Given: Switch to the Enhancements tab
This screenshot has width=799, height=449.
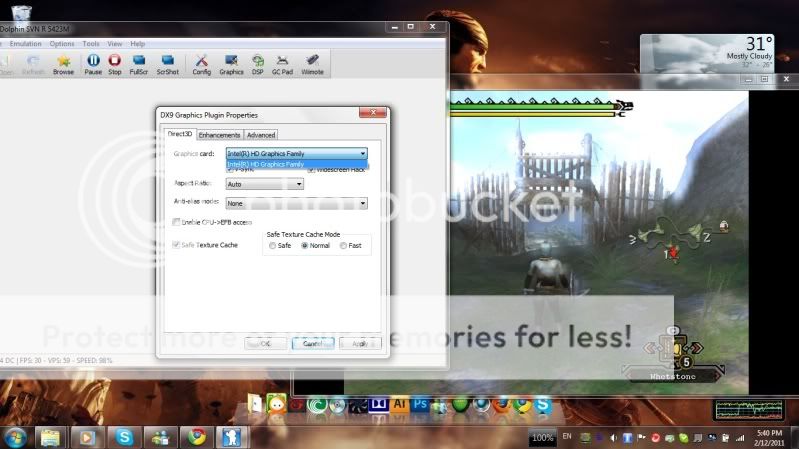Looking at the screenshot, I should tap(219, 135).
